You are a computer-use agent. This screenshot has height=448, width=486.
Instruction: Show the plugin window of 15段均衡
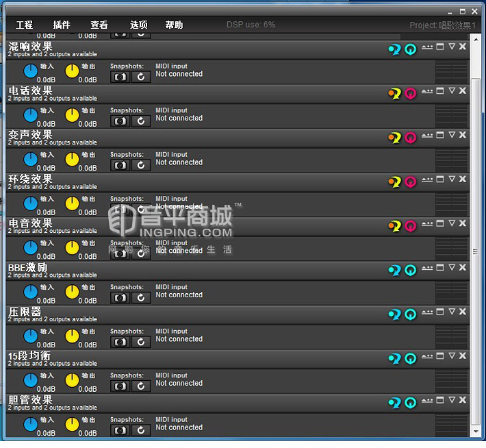440,356
